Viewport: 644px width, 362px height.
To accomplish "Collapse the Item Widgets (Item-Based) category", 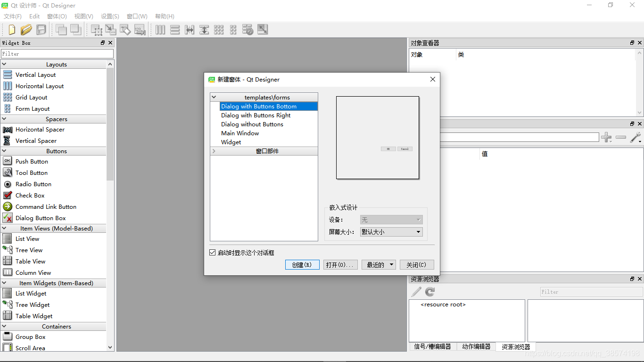I will click(x=5, y=283).
